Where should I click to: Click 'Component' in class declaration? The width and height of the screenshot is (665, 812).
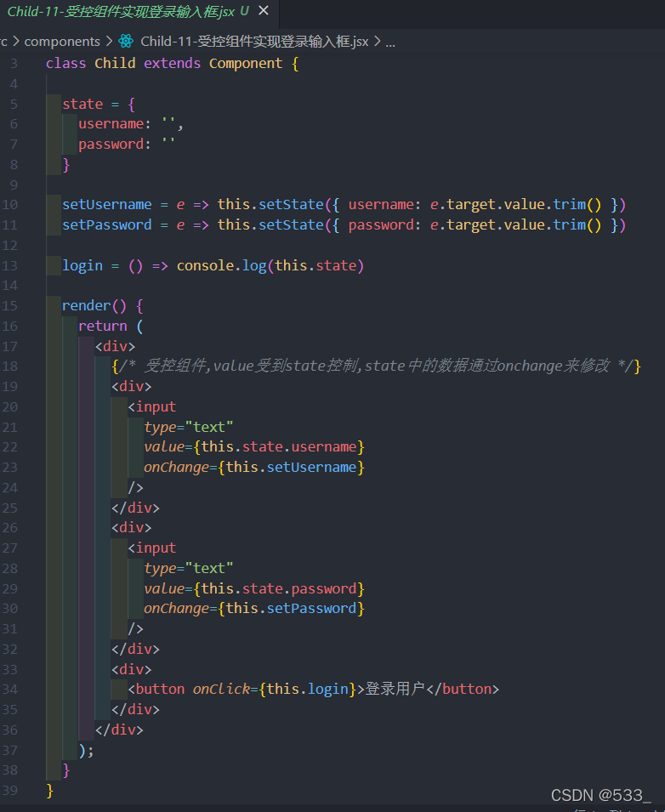(x=246, y=63)
